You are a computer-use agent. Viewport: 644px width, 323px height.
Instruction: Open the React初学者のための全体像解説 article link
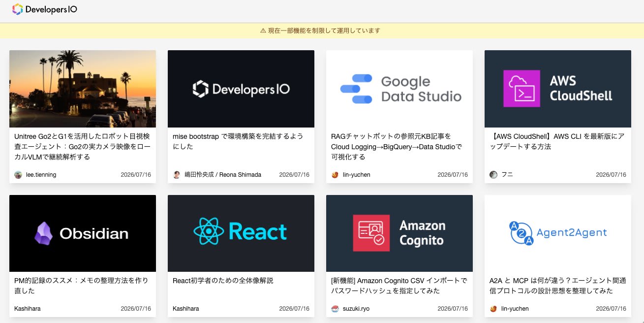click(223, 281)
